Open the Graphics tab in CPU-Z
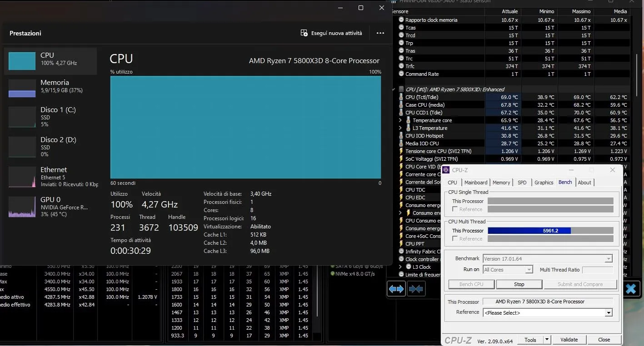The height and width of the screenshot is (346, 644). pyautogui.click(x=544, y=183)
